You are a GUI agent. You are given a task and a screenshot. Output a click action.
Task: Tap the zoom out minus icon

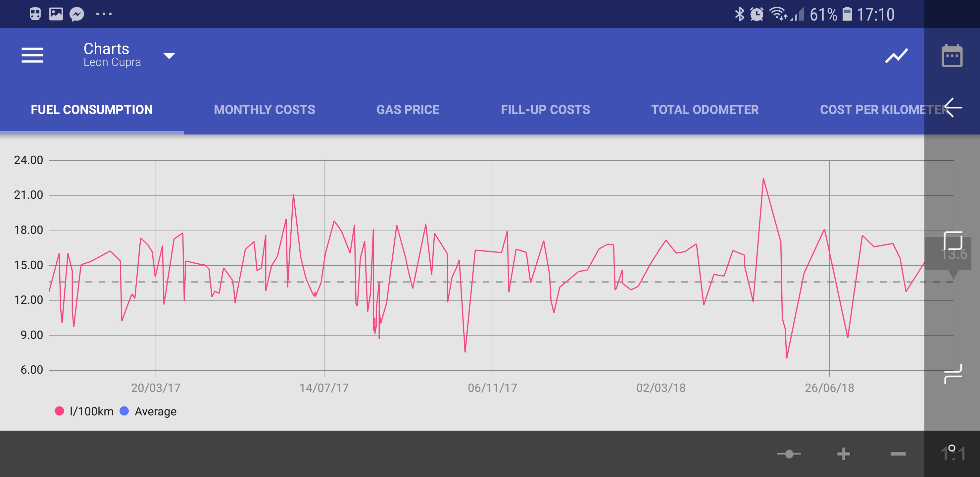click(898, 453)
